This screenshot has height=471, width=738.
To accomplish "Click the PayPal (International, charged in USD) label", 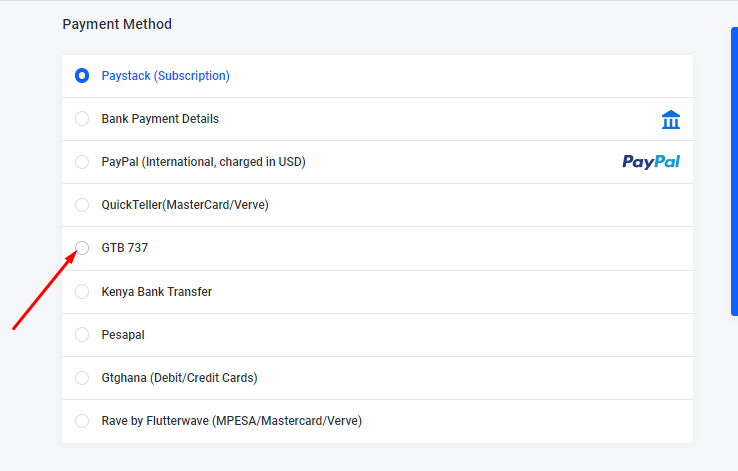I will point(203,162).
